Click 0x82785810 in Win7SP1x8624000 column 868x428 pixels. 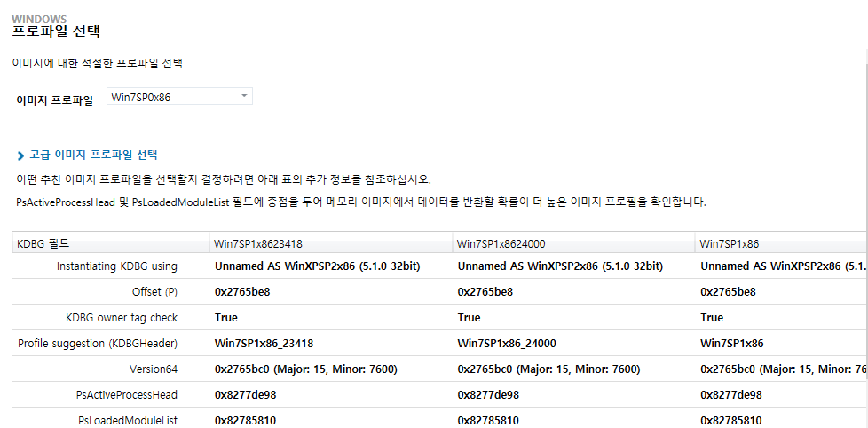click(488, 421)
